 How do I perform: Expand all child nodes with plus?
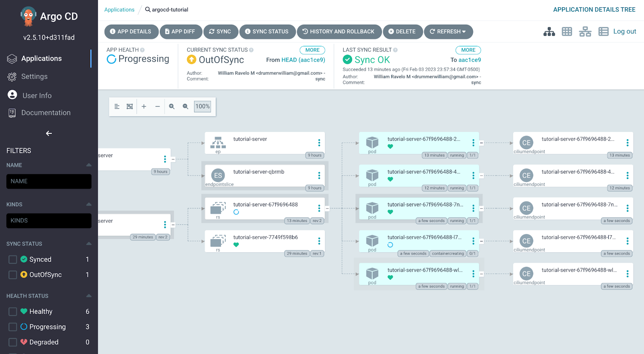[144, 107]
